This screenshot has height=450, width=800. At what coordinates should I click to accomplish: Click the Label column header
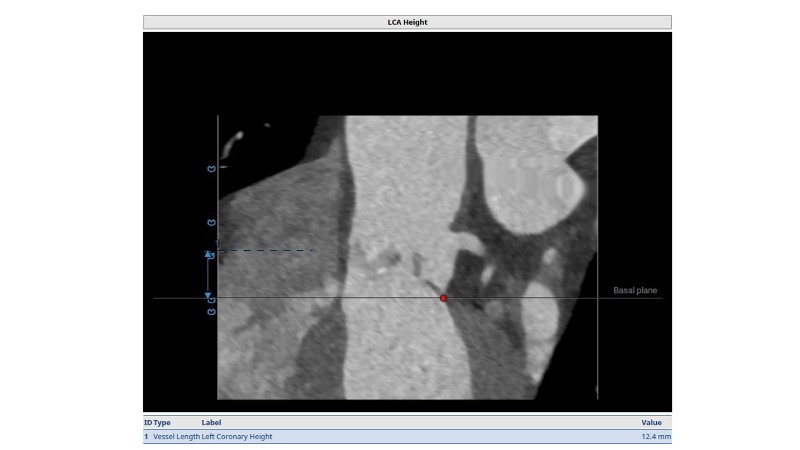tap(211, 423)
